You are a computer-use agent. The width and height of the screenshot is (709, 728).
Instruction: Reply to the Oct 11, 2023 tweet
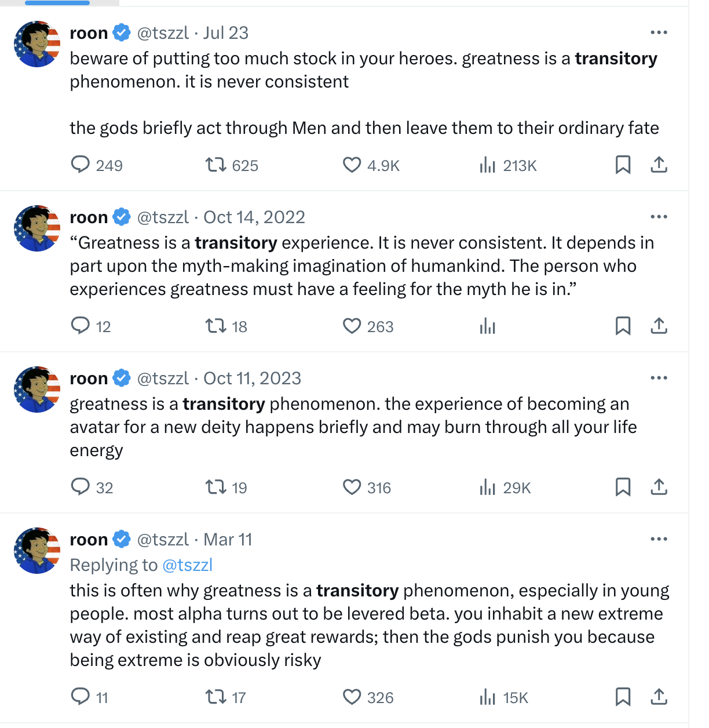point(80,487)
